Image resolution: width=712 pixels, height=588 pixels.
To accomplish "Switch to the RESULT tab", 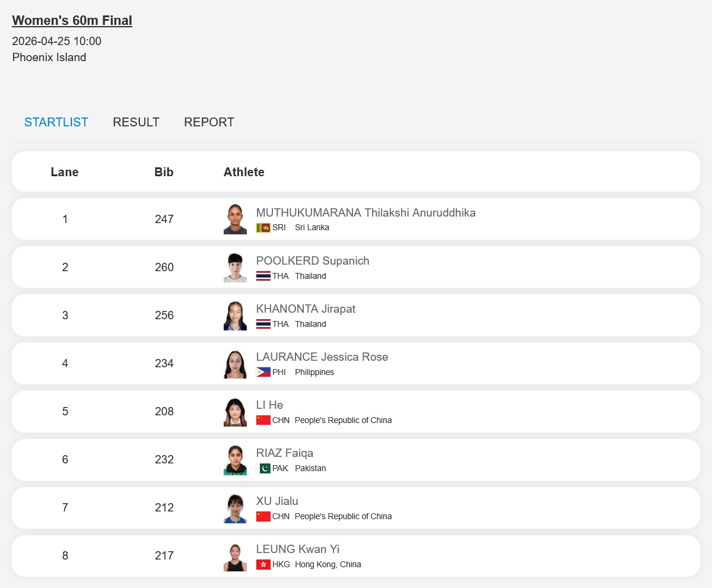I will point(136,122).
